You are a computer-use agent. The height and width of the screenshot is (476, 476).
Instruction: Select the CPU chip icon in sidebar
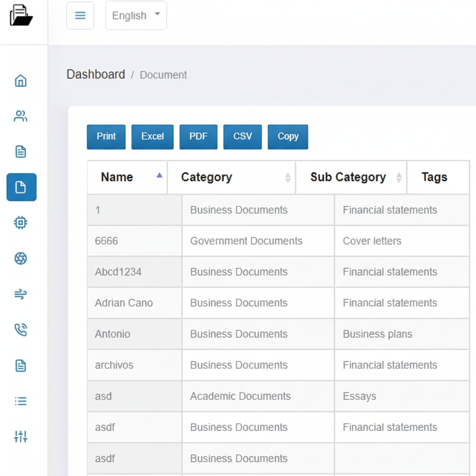click(x=21, y=223)
